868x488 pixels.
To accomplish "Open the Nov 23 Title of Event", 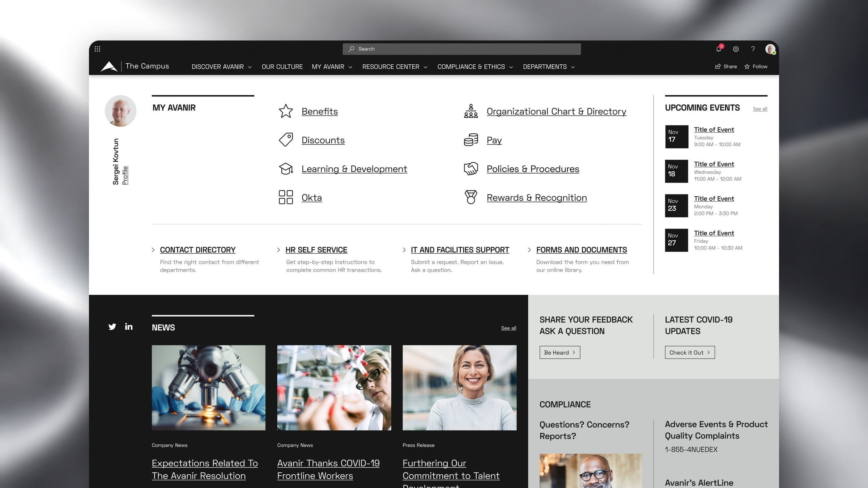I will pos(714,198).
